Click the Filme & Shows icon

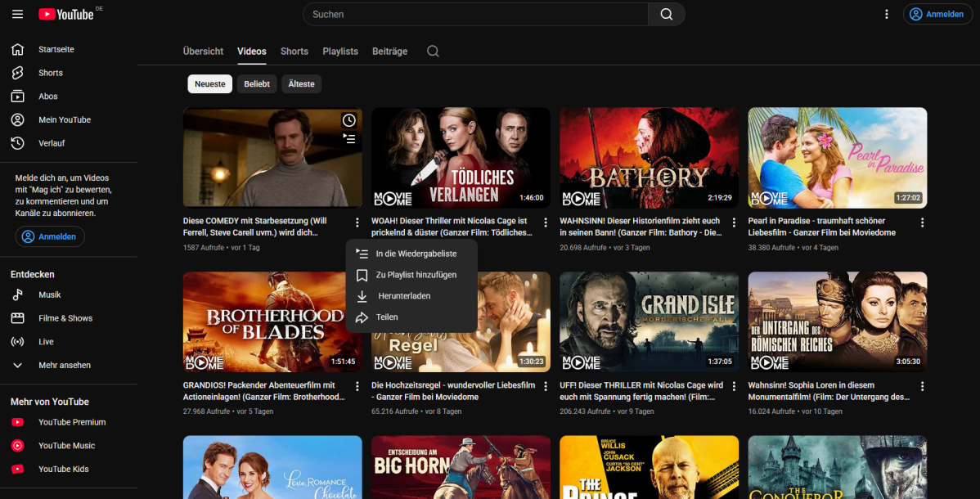click(x=17, y=318)
